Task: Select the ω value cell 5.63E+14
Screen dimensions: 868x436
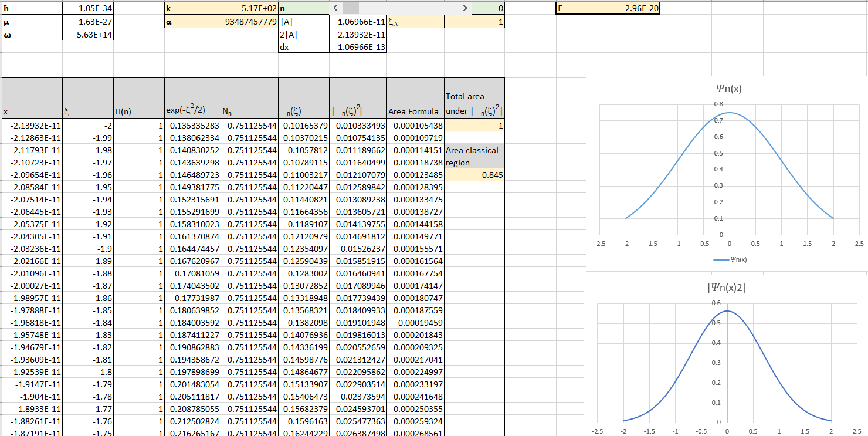Action: [88, 34]
